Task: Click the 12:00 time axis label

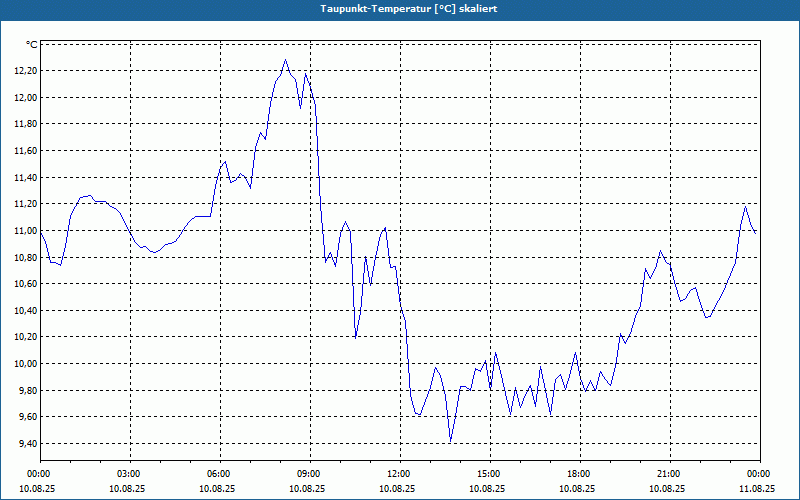Action: (x=399, y=474)
